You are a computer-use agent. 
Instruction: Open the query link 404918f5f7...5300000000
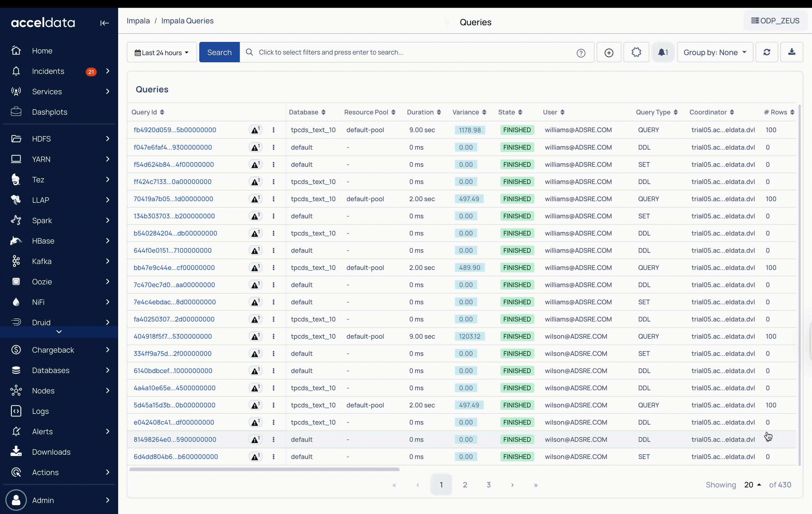[x=173, y=336]
